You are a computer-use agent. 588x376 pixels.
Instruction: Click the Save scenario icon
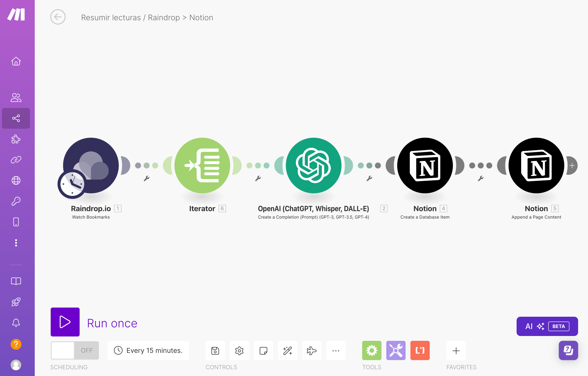point(215,351)
